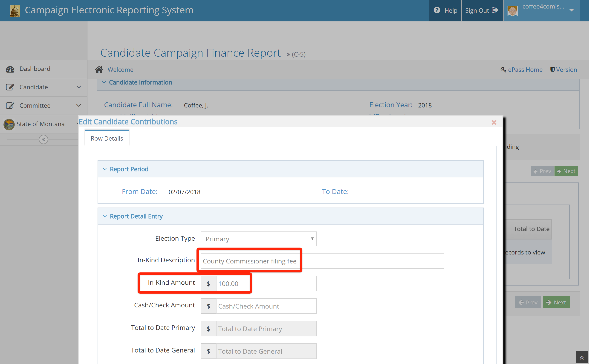Click the Dashboard gauge icon in sidebar
Viewport: 589px width, 364px height.
point(10,69)
